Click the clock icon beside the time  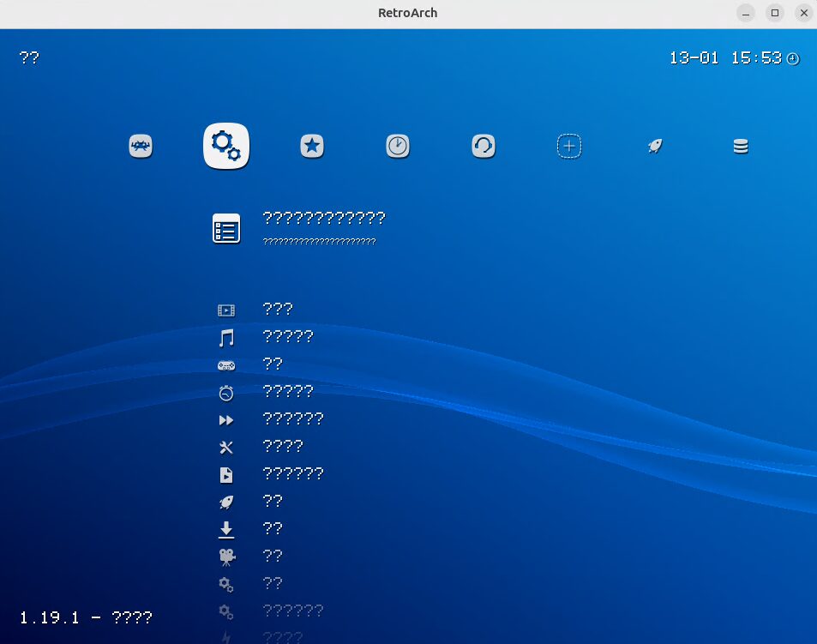click(793, 58)
